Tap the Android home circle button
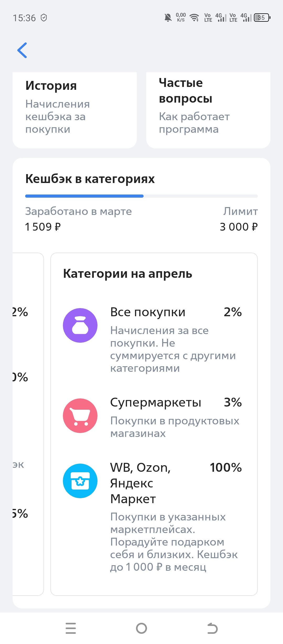 [141, 628]
